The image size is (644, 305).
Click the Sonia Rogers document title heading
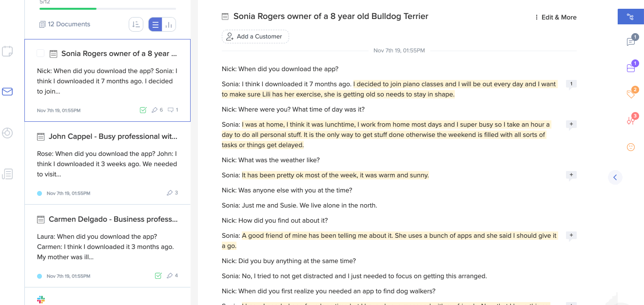tap(331, 16)
